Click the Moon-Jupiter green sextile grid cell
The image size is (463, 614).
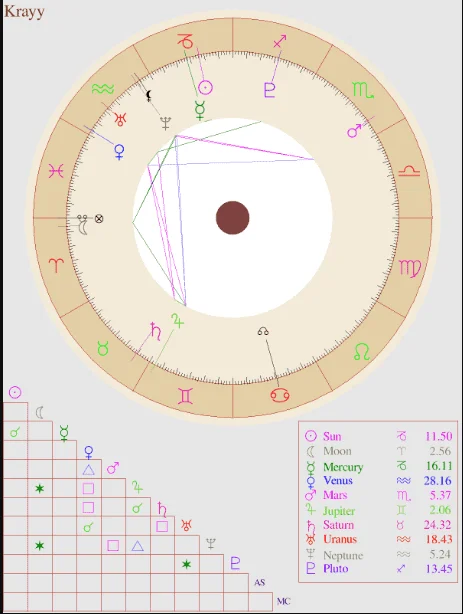(x=40, y=488)
